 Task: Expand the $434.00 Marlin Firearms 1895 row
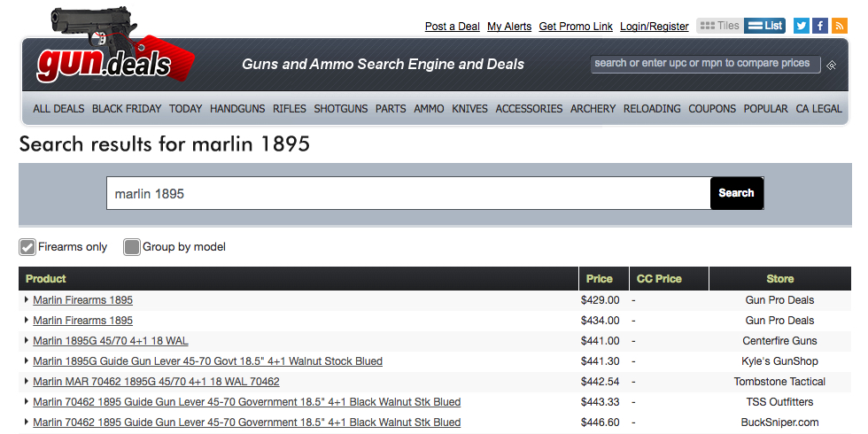(x=27, y=320)
